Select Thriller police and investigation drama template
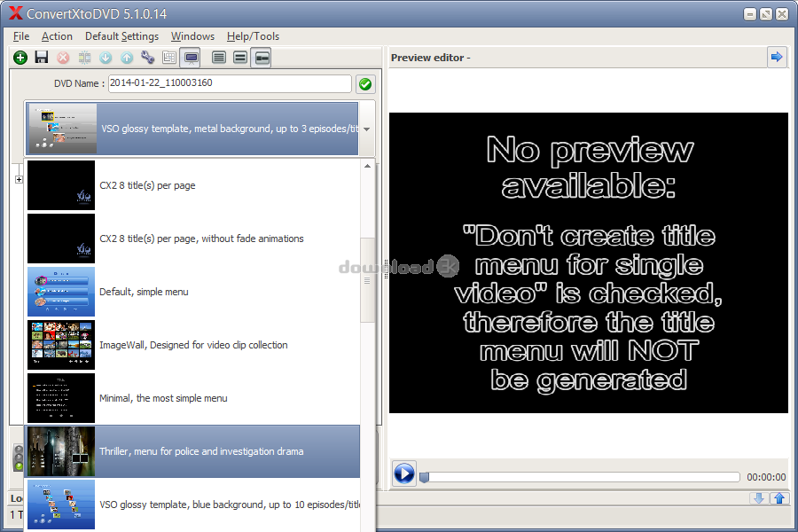The width and height of the screenshot is (798, 532). [193, 451]
